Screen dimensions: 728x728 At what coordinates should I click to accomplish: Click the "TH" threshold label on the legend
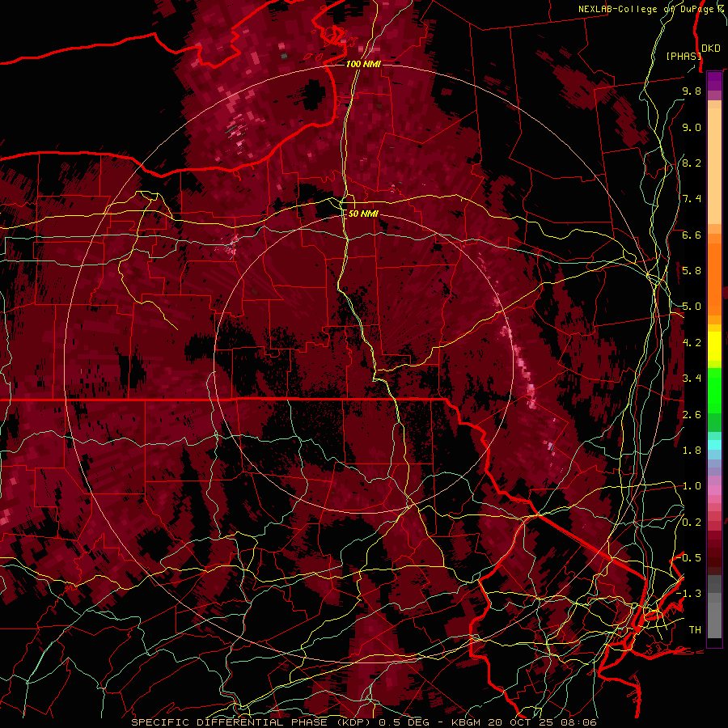695,630
